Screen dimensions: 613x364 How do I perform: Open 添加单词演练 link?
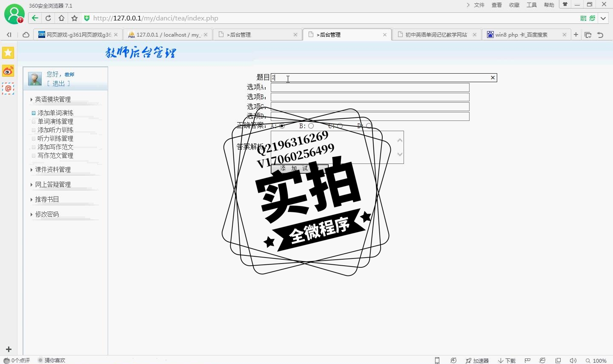tap(55, 113)
